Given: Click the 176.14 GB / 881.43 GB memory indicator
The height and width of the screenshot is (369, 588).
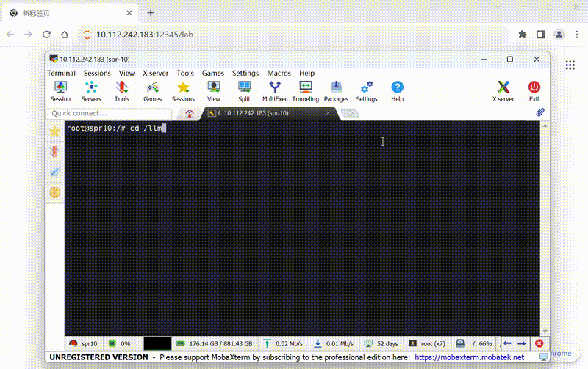Looking at the screenshot, I should 215,343.
